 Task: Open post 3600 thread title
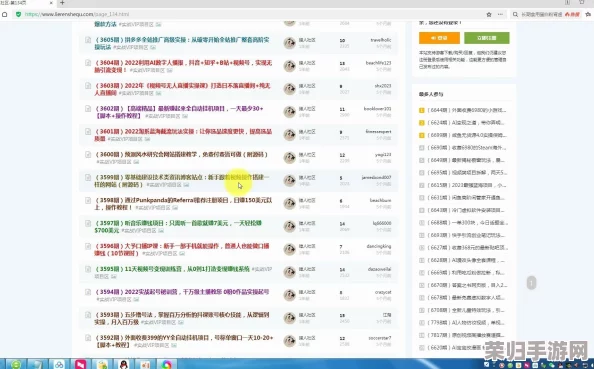coord(181,155)
